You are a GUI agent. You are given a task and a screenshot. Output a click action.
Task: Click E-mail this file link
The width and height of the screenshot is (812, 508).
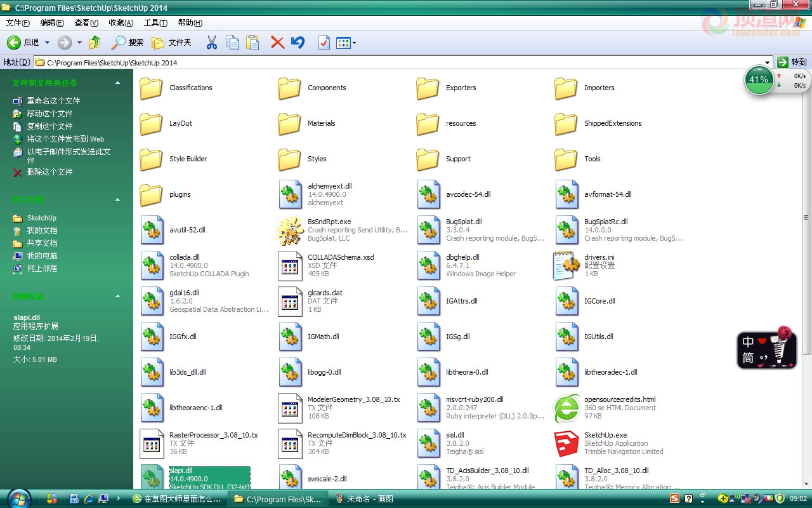click(69, 156)
